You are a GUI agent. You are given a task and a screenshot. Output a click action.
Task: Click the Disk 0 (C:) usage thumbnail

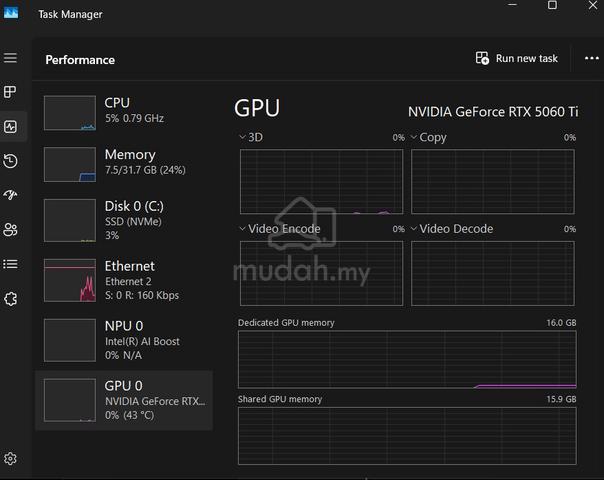[70, 220]
